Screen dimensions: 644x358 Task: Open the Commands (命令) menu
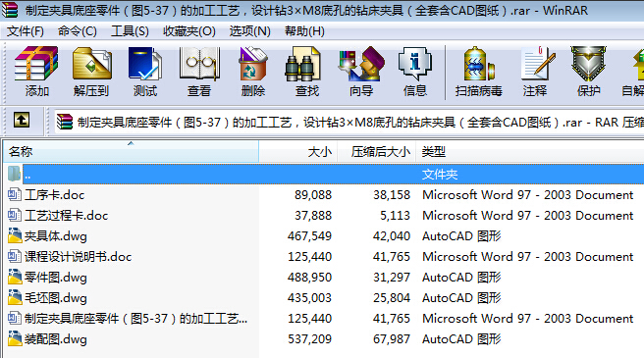(x=78, y=31)
